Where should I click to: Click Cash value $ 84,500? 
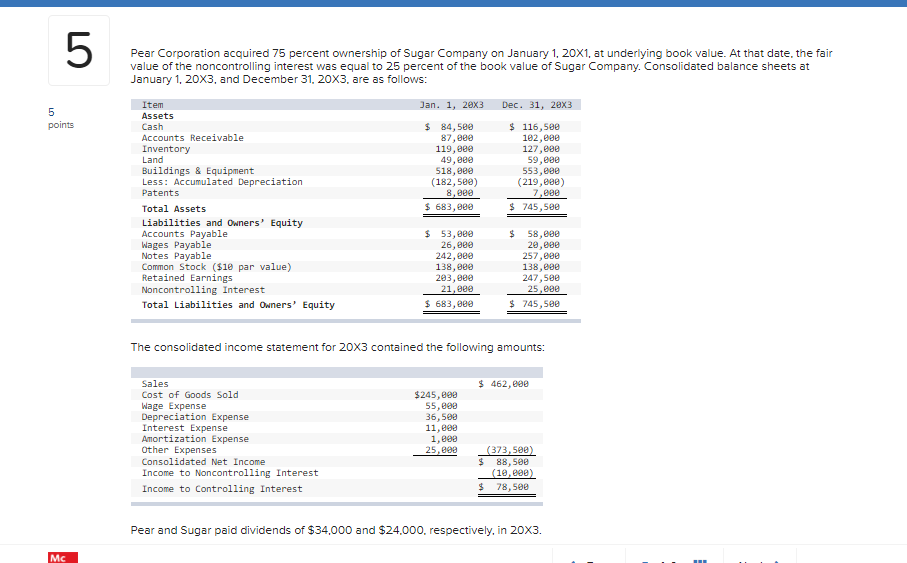pos(449,127)
